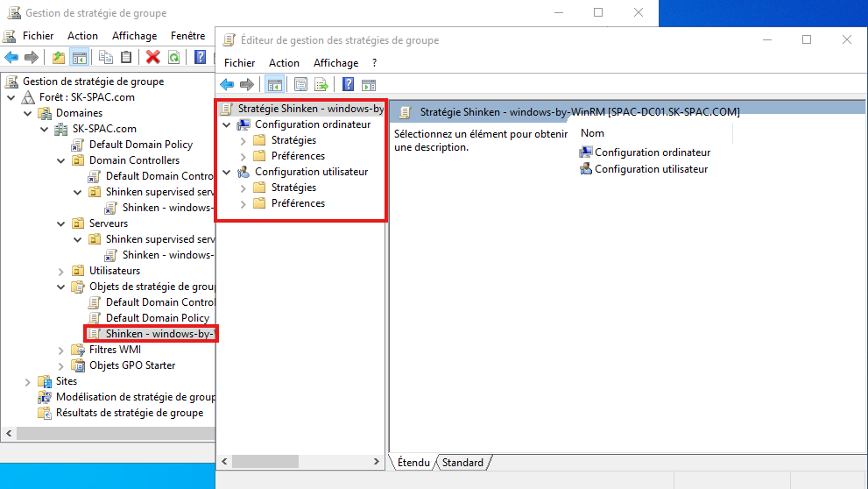Click the Paste clipboard toolbar icon

126,58
